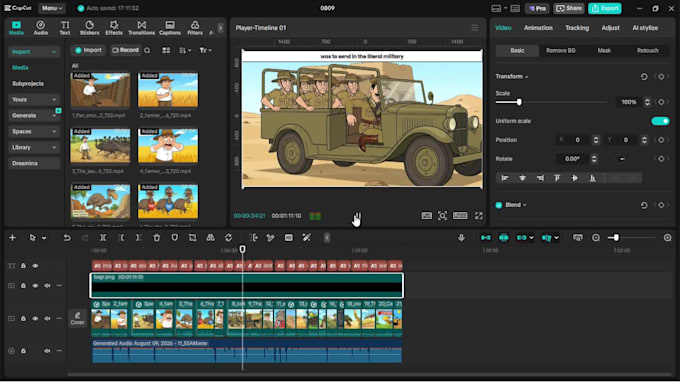Click the Import button

point(88,50)
